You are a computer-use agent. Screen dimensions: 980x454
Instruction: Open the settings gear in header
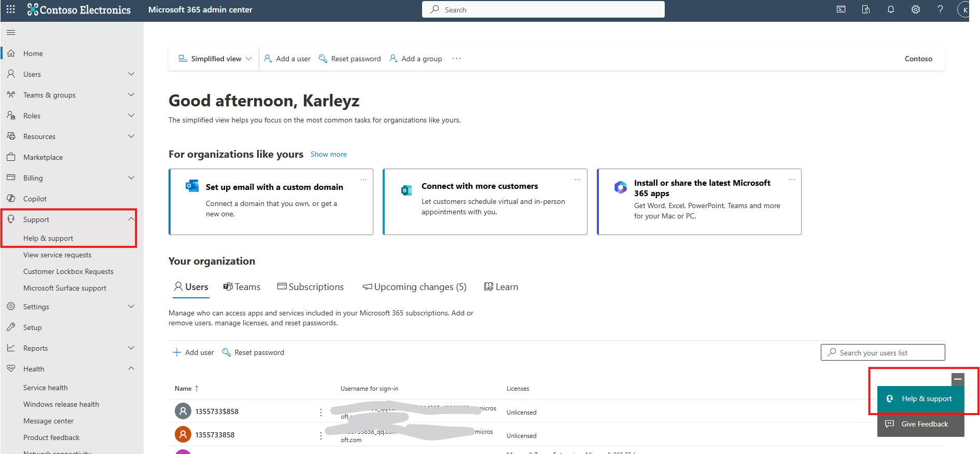[916, 9]
